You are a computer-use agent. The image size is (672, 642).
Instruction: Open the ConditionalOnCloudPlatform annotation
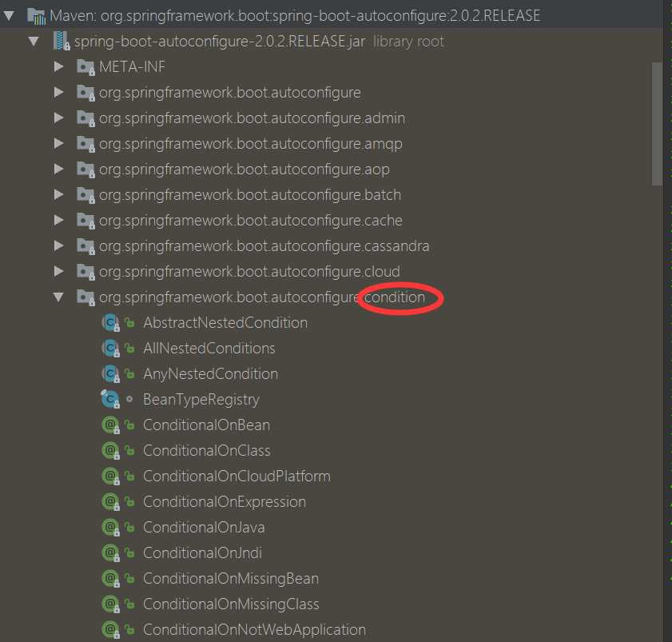[237, 476]
